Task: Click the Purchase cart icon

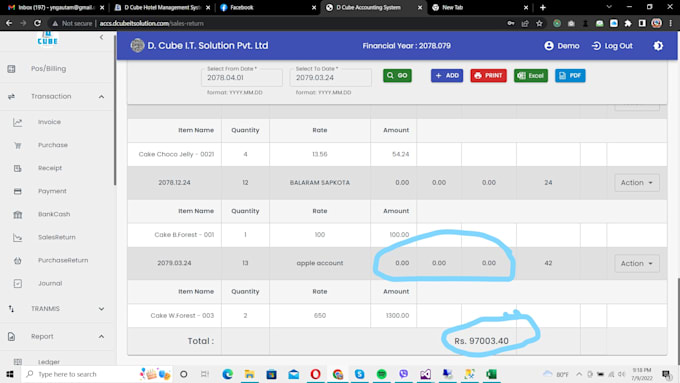Action: tap(17, 145)
